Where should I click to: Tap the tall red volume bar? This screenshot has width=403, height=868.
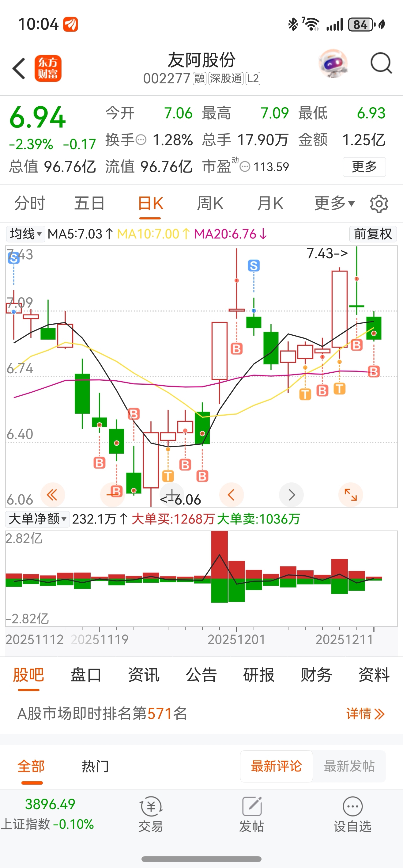(x=220, y=555)
